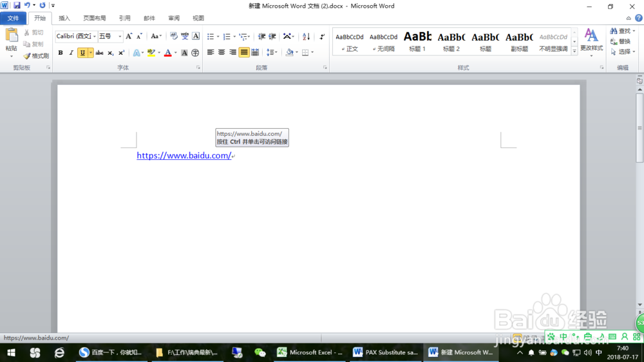The width and height of the screenshot is (644, 362).
Task: Select the Format Painter tool
Action: (x=36, y=56)
